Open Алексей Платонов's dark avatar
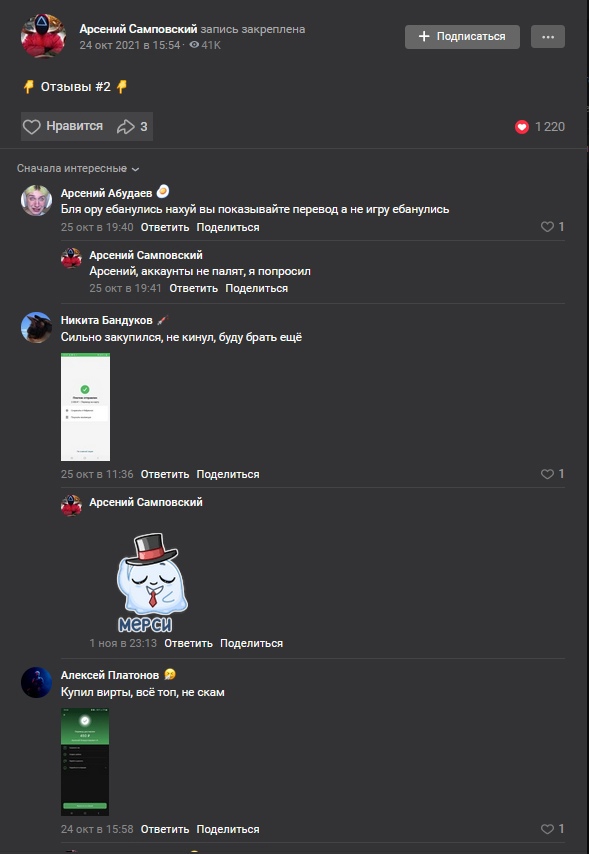The image size is (589, 854). (37, 682)
